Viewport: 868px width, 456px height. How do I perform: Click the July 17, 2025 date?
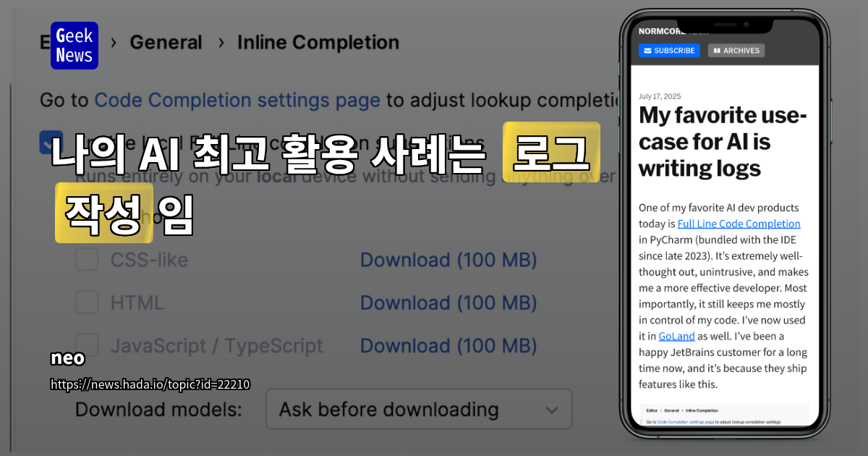[x=660, y=96]
